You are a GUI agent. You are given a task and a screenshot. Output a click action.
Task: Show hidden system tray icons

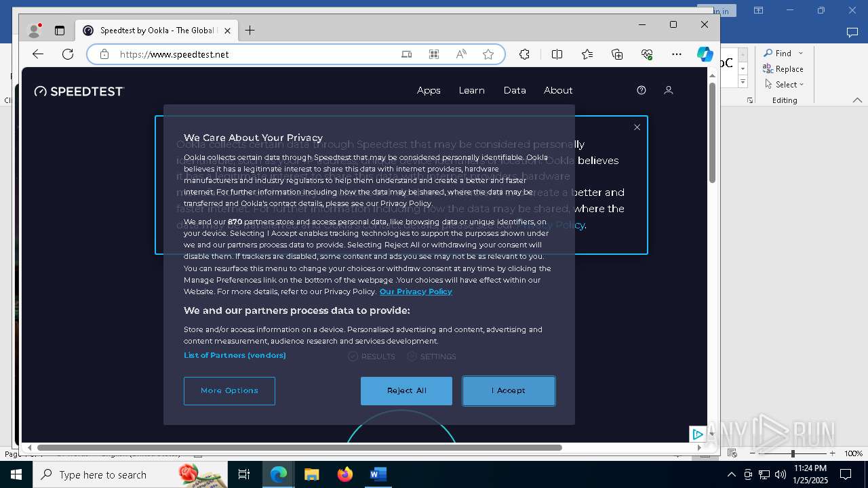731,474
